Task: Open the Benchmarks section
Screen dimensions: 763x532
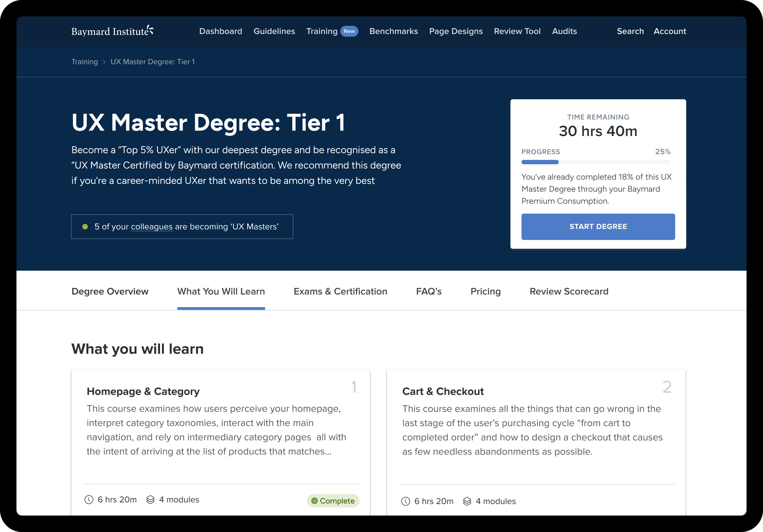Action: click(x=394, y=31)
